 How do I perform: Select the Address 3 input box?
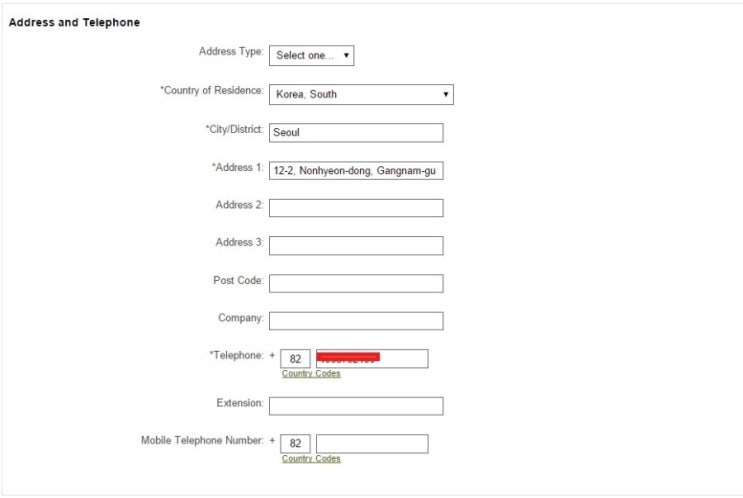355,246
